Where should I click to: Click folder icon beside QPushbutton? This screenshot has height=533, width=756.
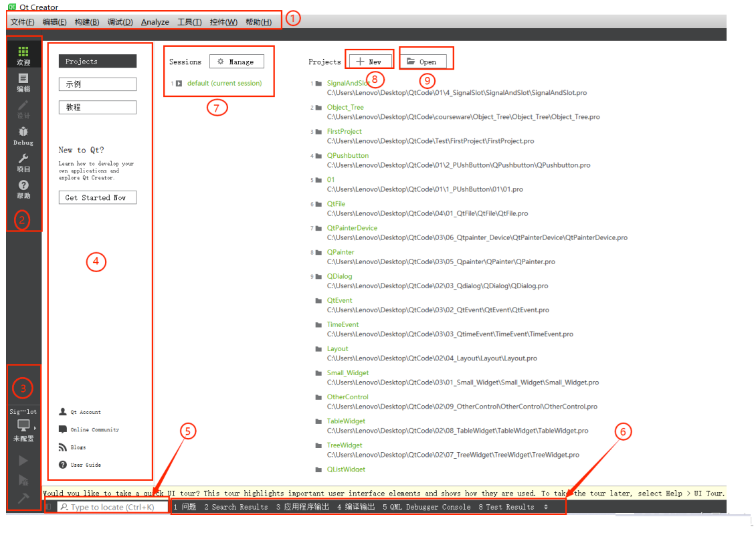tap(318, 156)
